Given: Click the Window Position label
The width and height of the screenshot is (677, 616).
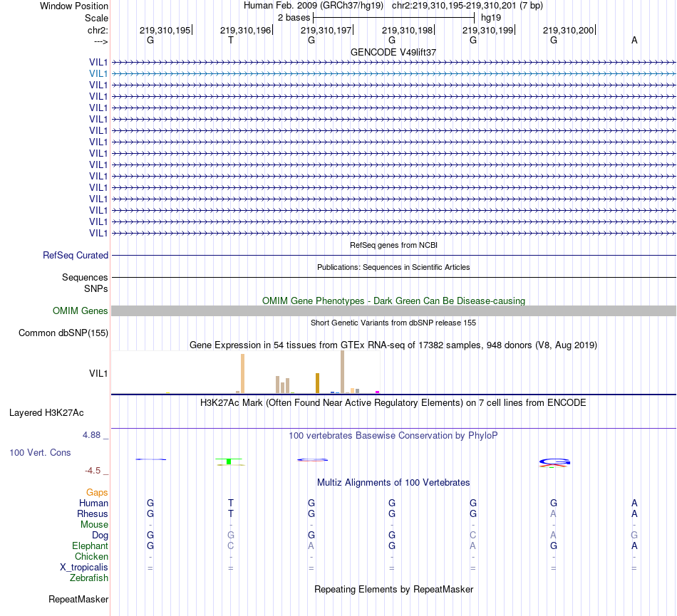Looking at the screenshot, I should pos(74,6).
